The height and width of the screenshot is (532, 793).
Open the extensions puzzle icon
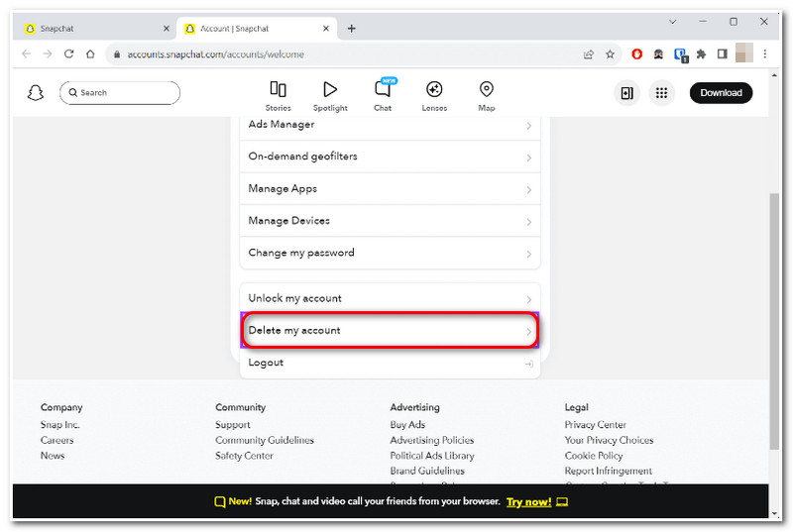[x=701, y=54]
